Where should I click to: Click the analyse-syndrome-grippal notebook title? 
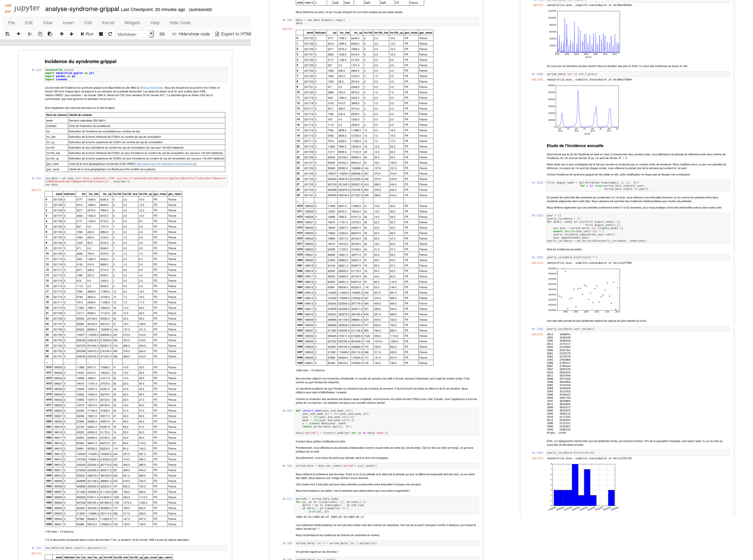pos(82,9)
